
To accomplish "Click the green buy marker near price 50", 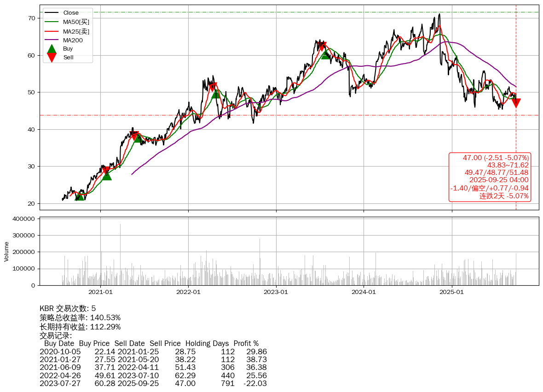I will pos(216,94).
